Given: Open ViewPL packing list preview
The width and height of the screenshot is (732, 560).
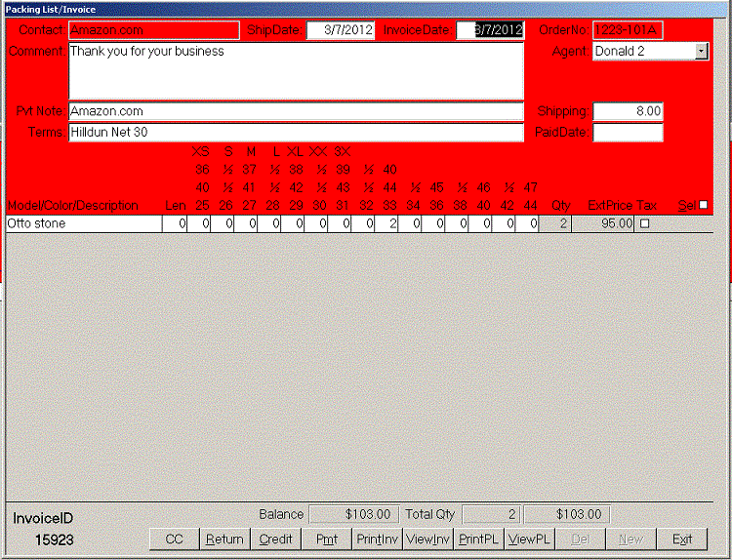Looking at the screenshot, I should 529,539.
